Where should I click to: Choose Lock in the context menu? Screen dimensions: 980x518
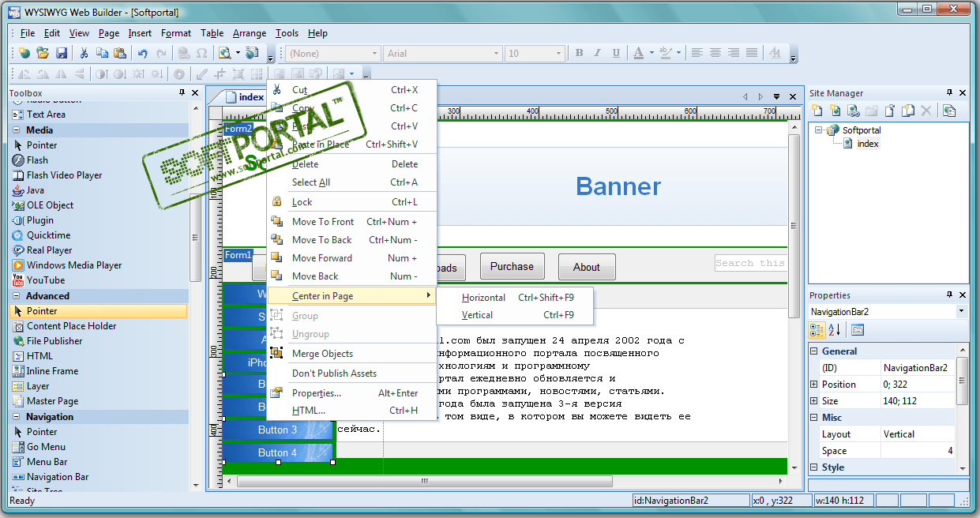click(351, 202)
